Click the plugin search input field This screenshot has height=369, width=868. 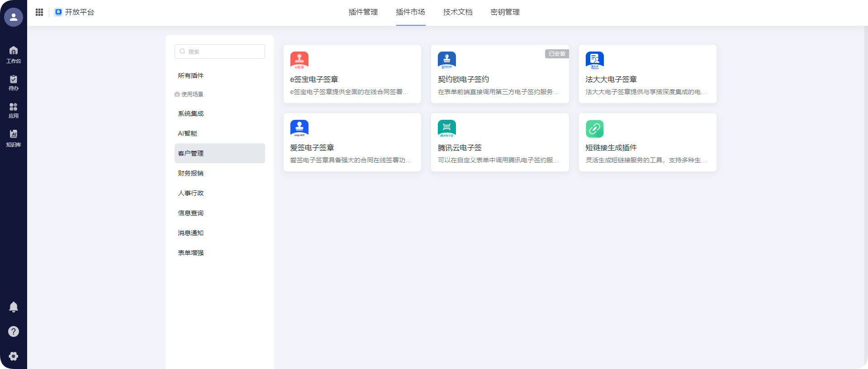[x=220, y=52]
